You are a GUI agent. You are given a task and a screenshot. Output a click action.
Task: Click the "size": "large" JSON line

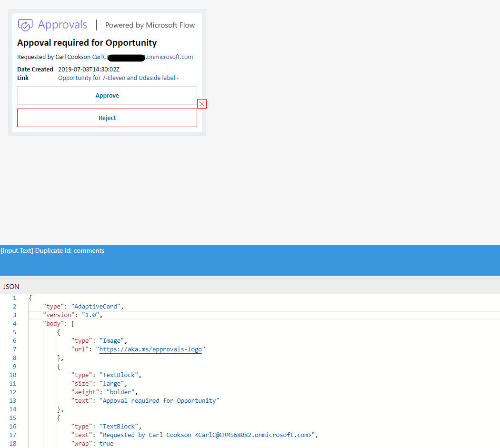point(99,384)
